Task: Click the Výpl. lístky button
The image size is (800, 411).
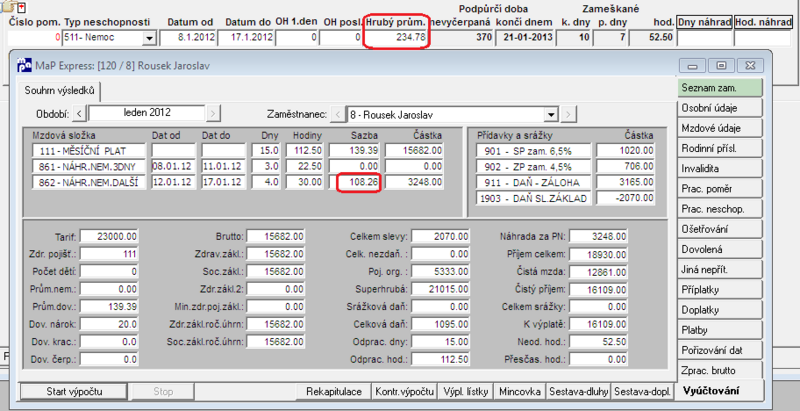Action: pos(466,392)
